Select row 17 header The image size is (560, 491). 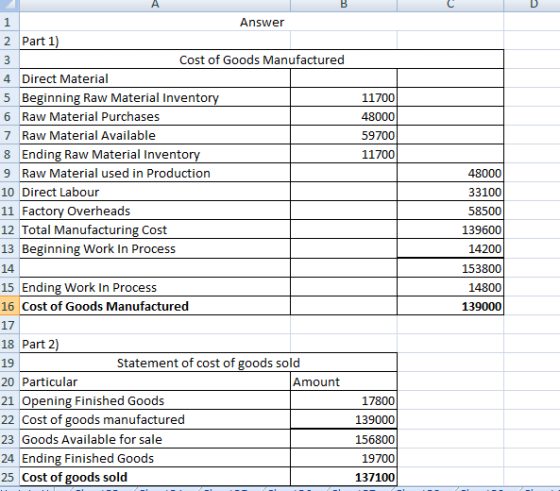tap(10, 325)
